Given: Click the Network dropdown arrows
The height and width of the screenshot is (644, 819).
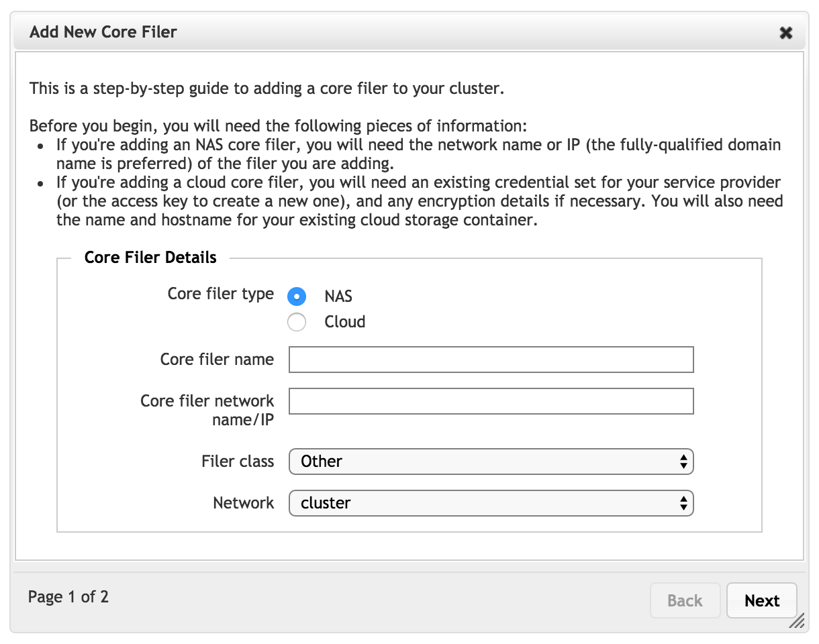Looking at the screenshot, I should pyautogui.click(x=683, y=503).
